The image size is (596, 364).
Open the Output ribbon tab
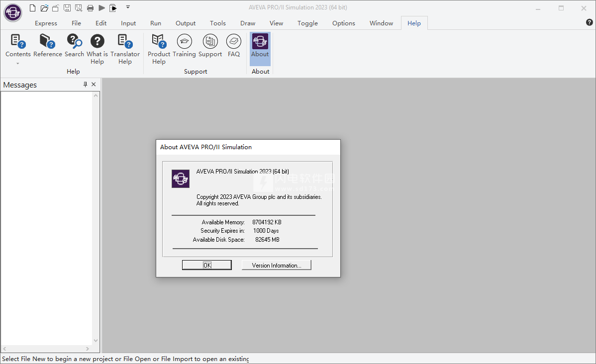point(186,23)
